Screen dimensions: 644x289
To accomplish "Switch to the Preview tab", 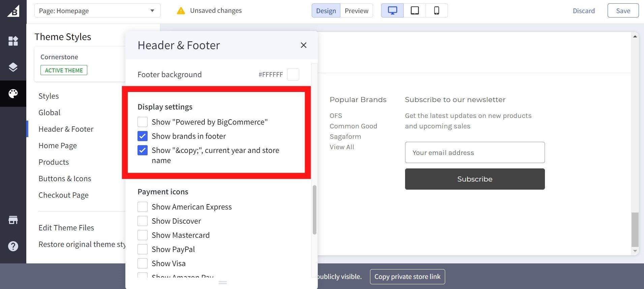I will [356, 11].
